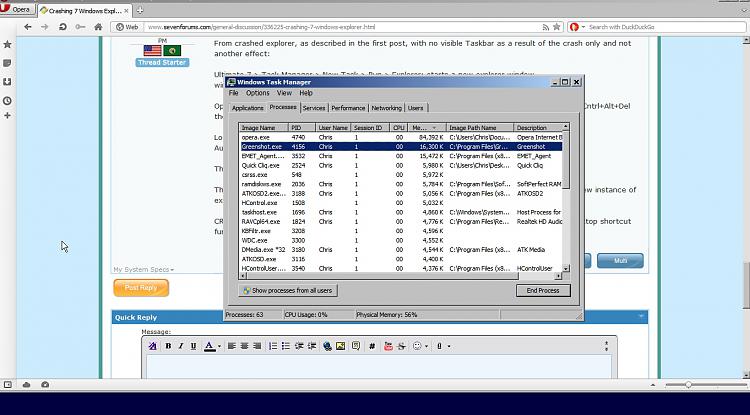Switch to the Applications tab
Image resolution: width=750 pixels, height=415 pixels.
pyautogui.click(x=247, y=108)
